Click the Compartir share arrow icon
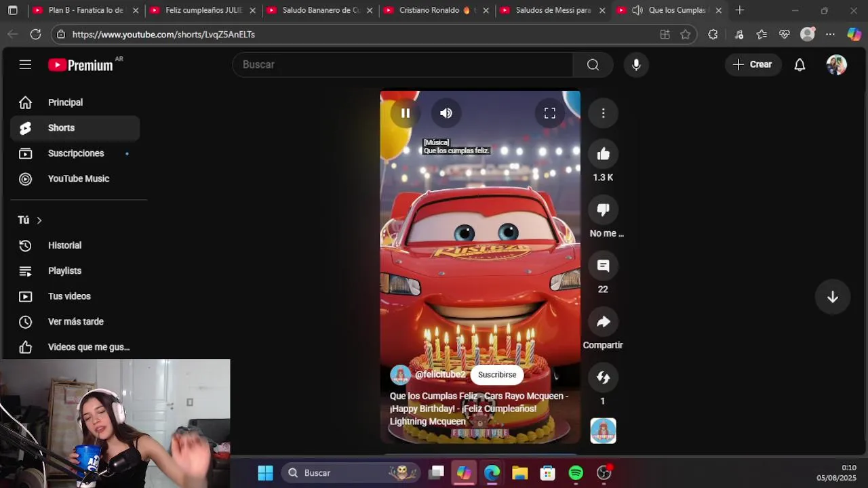This screenshot has width=868, height=488. pos(603,322)
